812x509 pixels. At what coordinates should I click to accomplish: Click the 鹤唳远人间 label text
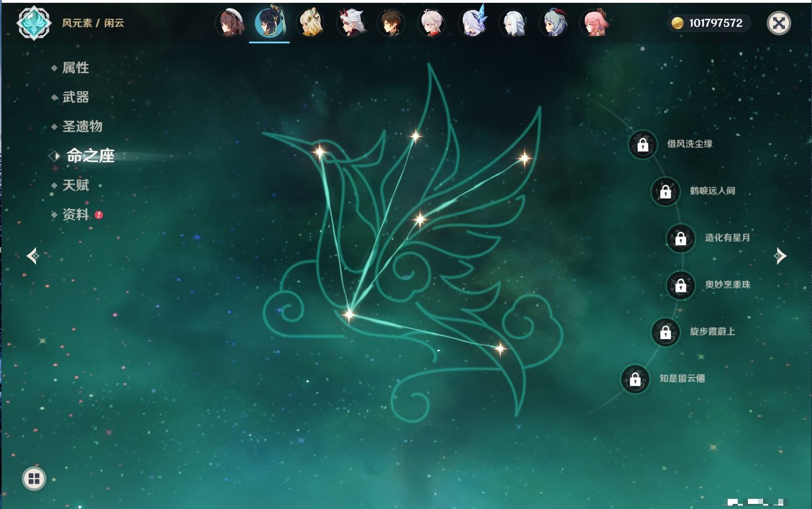click(712, 191)
